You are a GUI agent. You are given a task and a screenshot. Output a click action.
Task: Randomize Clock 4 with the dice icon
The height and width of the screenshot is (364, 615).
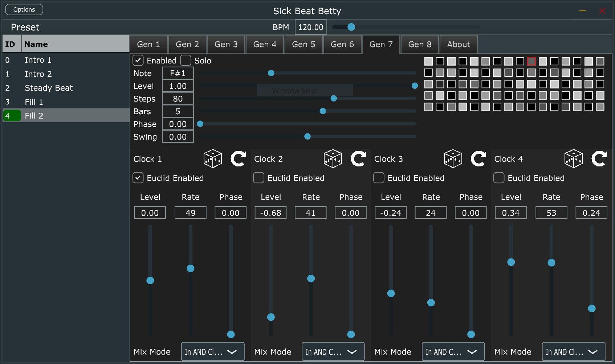574,159
